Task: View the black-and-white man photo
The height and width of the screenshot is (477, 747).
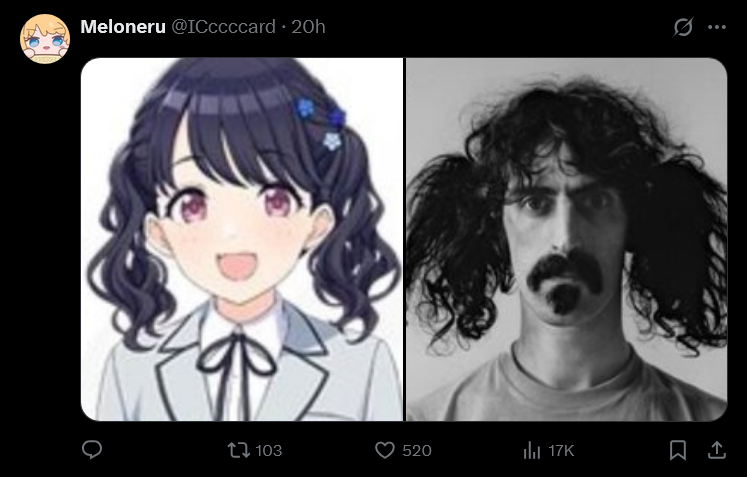Action: click(x=566, y=239)
